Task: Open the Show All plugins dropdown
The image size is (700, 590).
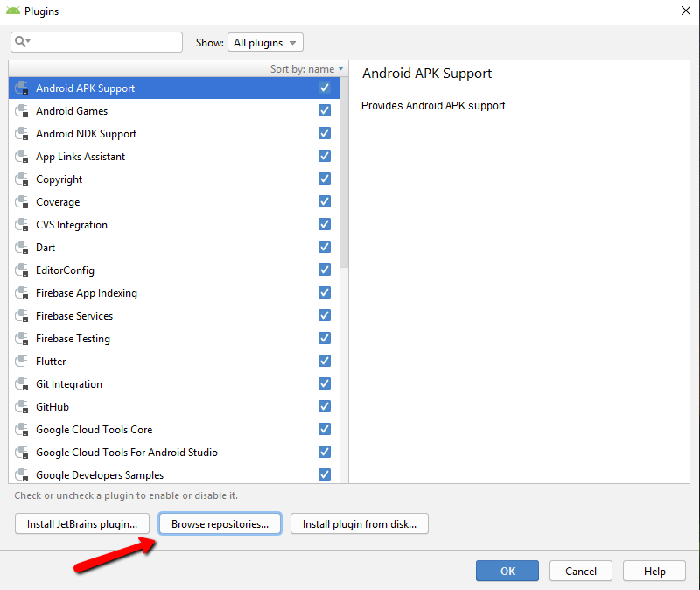Action: pyautogui.click(x=265, y=42)
